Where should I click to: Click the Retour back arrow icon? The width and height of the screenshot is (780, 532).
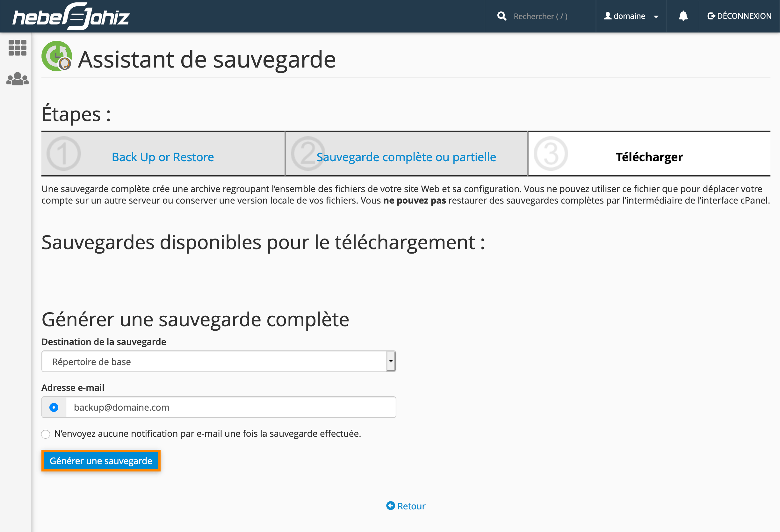pyautogui.click(x=390, y=506)
